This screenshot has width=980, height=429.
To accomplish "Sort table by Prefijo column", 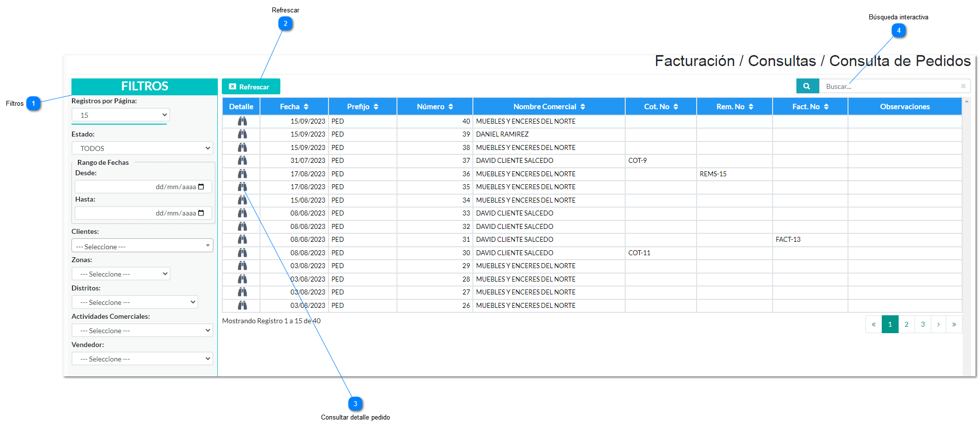I will pyautogui.click(x=363, y=106).
